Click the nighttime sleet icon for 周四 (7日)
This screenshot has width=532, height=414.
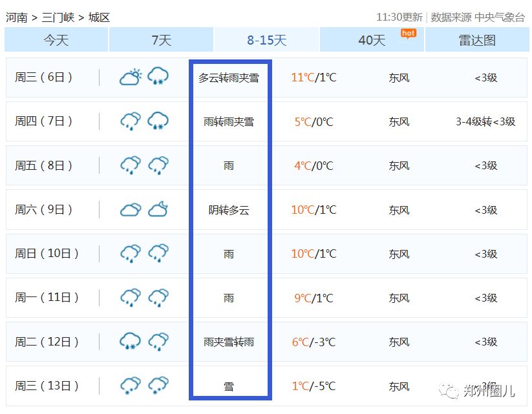158,121
